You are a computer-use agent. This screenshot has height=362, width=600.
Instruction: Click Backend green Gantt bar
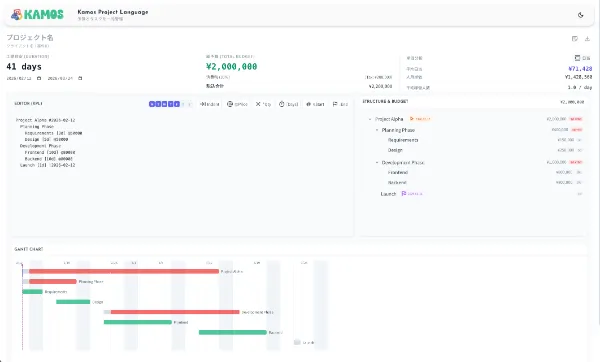[x=233, y=333]
